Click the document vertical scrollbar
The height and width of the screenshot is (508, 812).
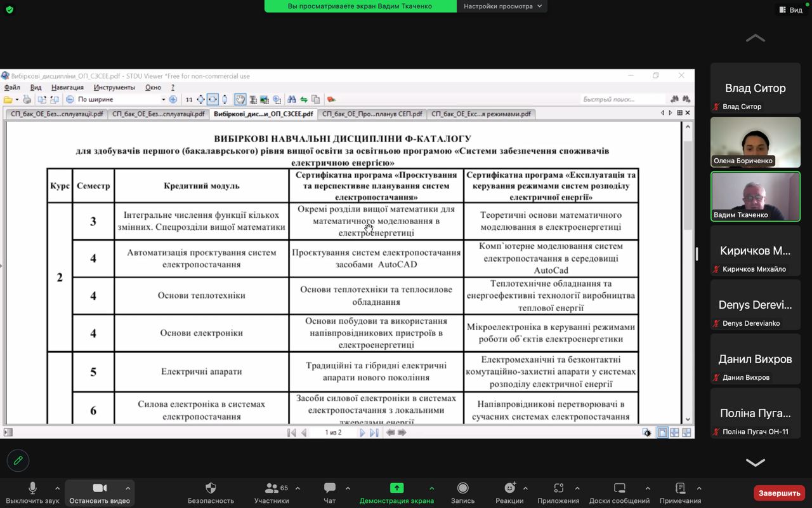click(x=688, y=273)
